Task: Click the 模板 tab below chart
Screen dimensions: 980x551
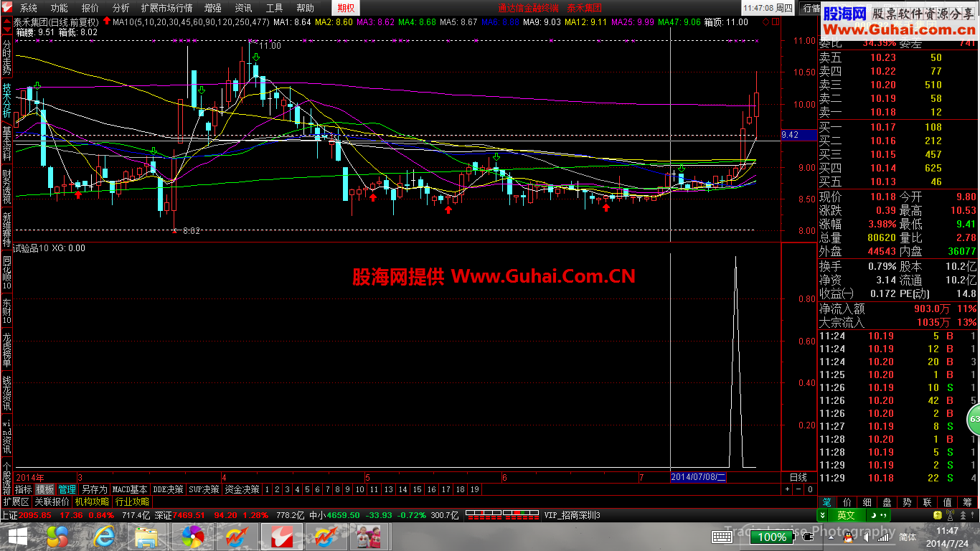Action: 45,489
